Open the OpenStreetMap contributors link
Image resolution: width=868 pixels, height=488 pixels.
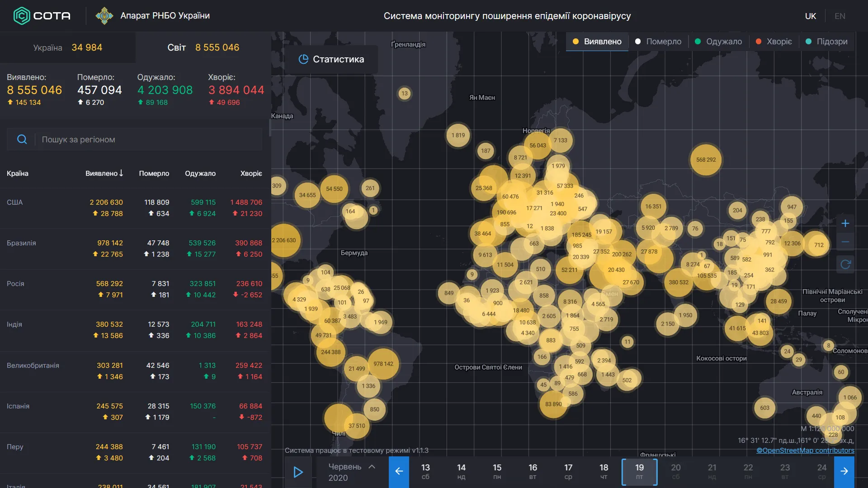click(806, 450)
